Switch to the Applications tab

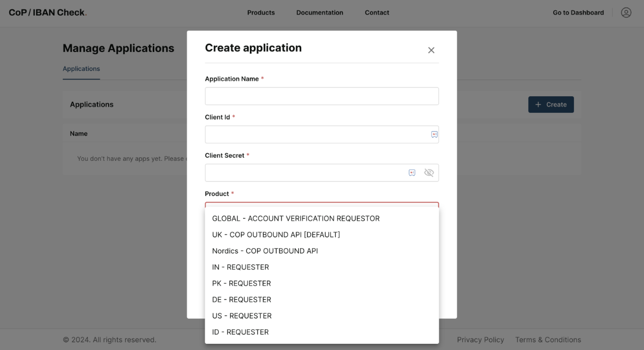coord(81,68)
